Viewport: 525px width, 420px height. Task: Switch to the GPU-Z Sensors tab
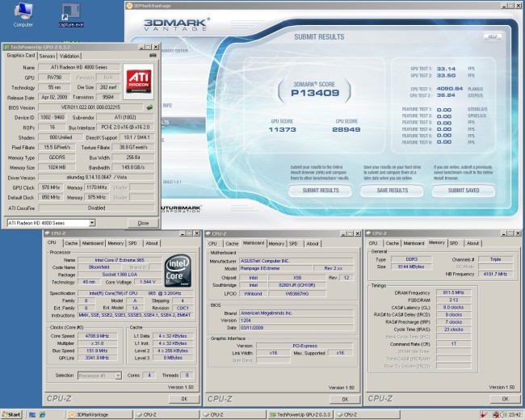[x=47, y=56]
